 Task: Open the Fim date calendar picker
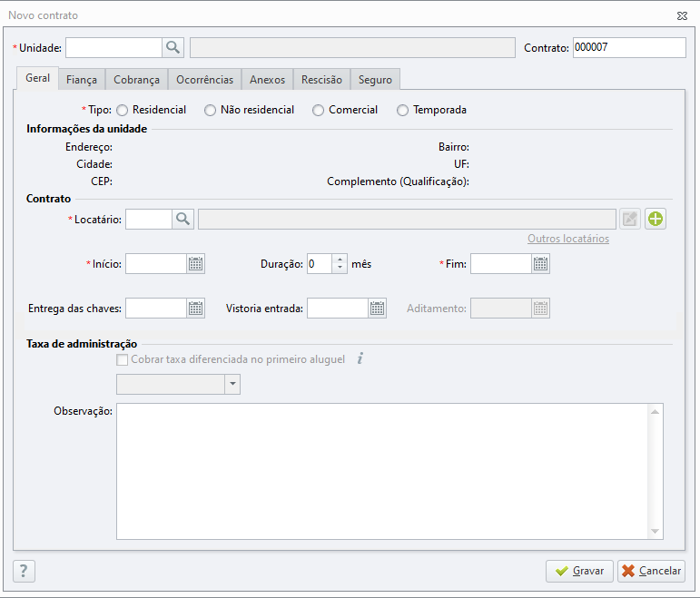click(x=540, y=264)
